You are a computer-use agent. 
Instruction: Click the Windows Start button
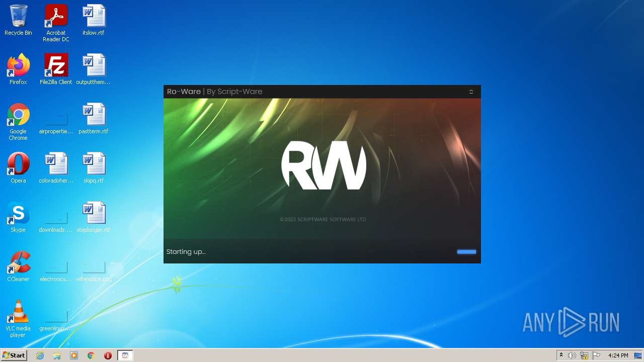pyautogui.click(x=14, y=355)
